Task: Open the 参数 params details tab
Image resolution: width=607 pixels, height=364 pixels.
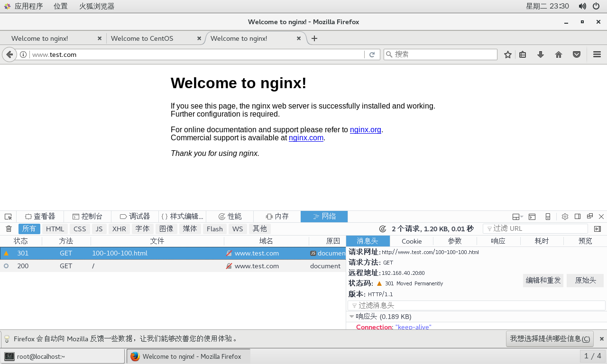Action: (x=455, y=241)
